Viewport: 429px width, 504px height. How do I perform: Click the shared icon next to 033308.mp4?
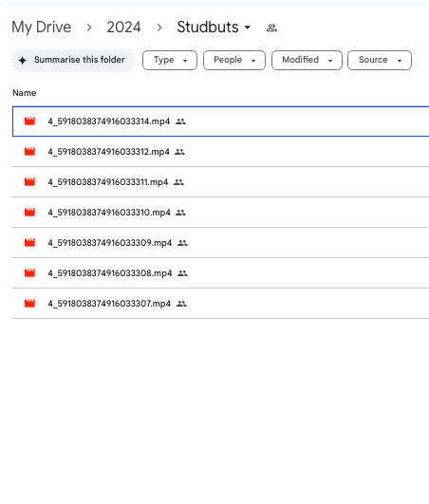182,273
